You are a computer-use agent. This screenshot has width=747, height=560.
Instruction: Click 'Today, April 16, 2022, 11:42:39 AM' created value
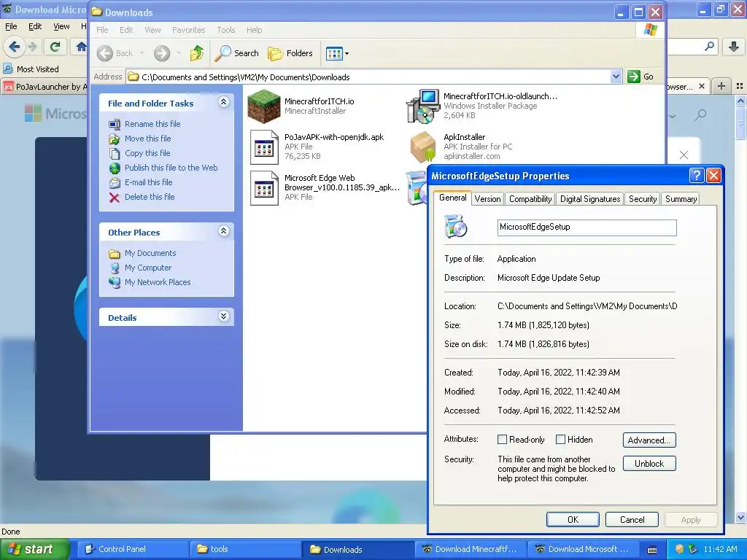[558, 373]
